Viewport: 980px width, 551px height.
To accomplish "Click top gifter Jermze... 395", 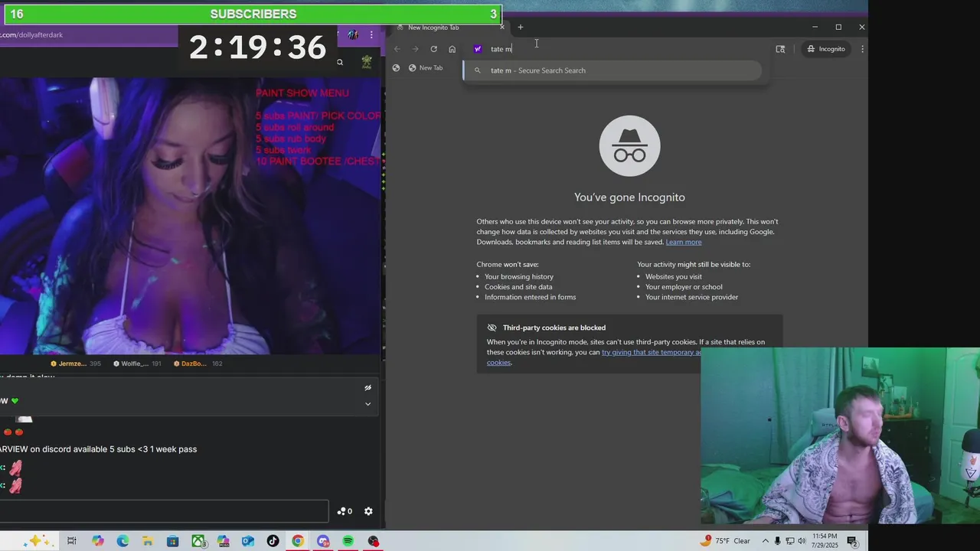I will (76, 364).
